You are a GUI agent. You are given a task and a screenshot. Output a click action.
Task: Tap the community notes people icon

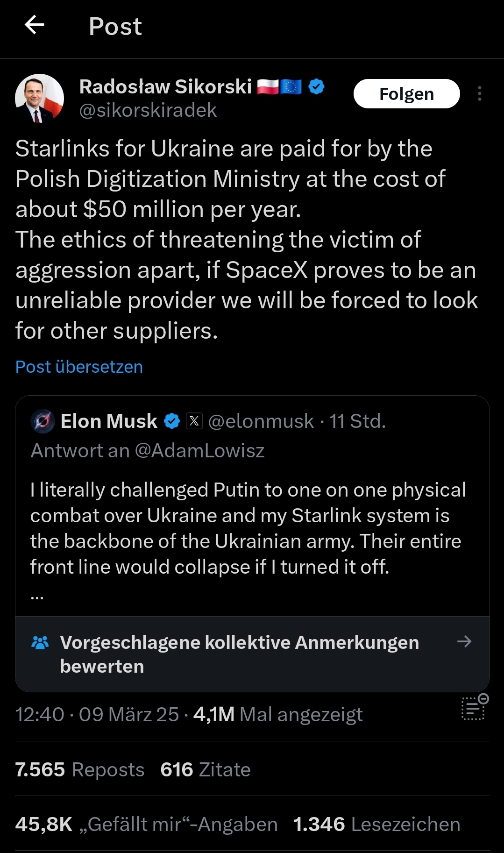pyautogui.click(x=40, y=643)
